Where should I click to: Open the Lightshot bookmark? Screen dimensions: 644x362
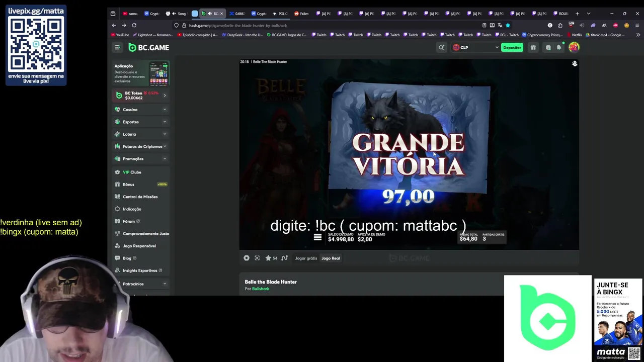[x=153, y=35]
